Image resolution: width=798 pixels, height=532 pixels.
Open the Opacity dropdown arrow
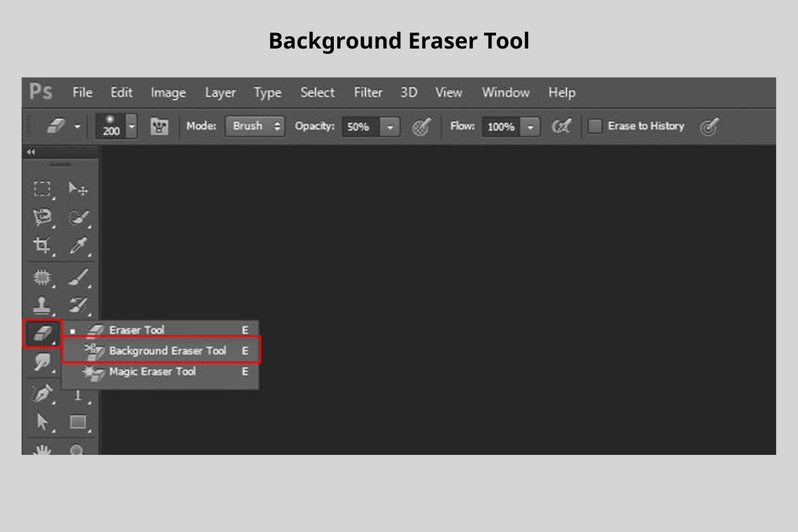390,126
